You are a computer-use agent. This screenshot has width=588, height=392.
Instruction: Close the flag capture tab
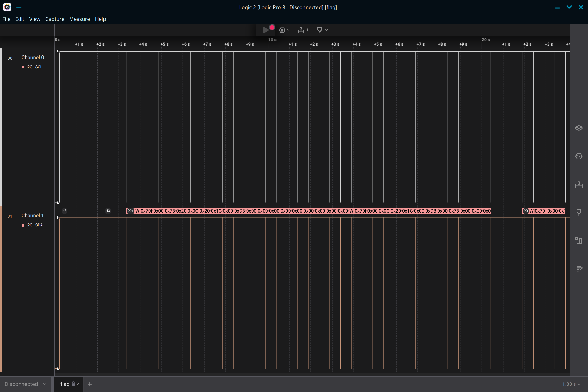point(78,384)
